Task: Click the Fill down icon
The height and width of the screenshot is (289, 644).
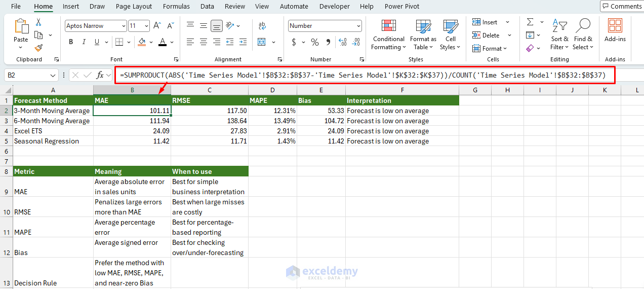Action: (530, 35)
